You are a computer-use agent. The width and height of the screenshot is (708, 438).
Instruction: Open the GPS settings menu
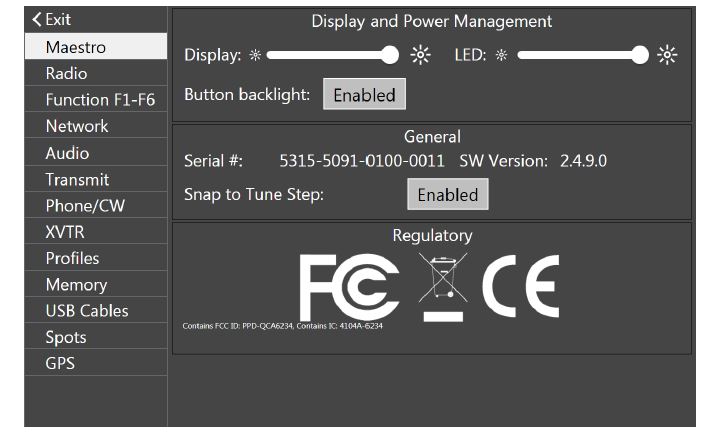click(96, 363)
